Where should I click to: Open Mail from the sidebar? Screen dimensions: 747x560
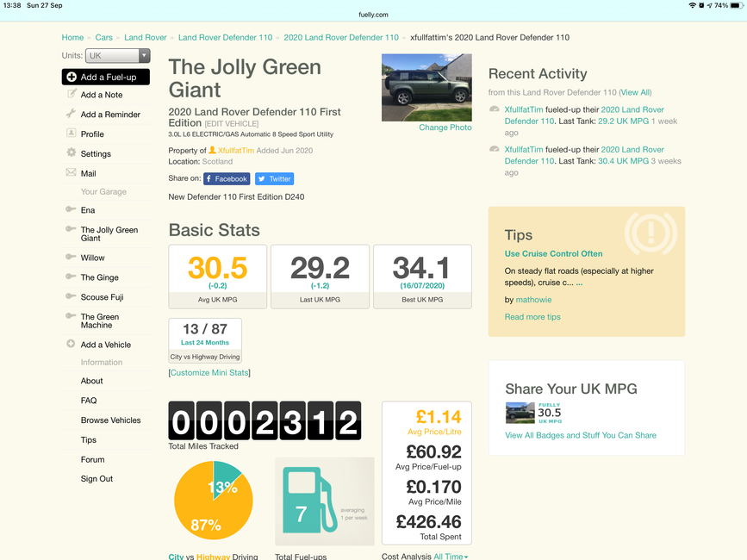point(88,173)
